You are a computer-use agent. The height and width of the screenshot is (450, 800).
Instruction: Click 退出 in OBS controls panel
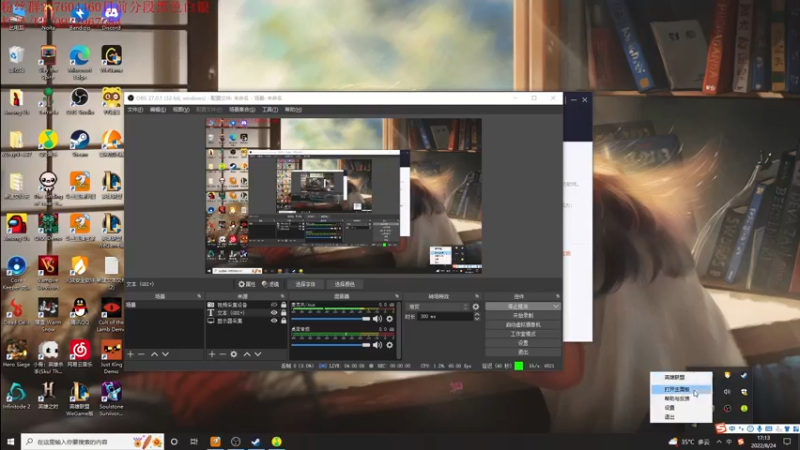tap(523, 352)
